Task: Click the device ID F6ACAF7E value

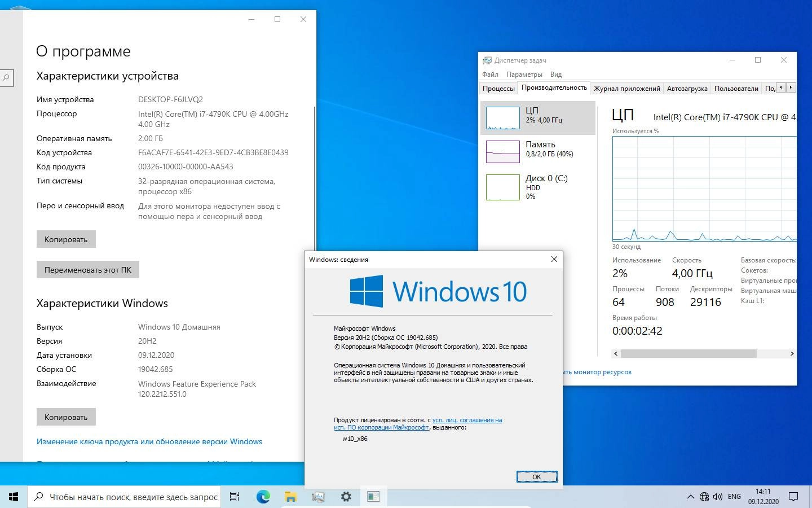Action: click(x=213, y=152)
